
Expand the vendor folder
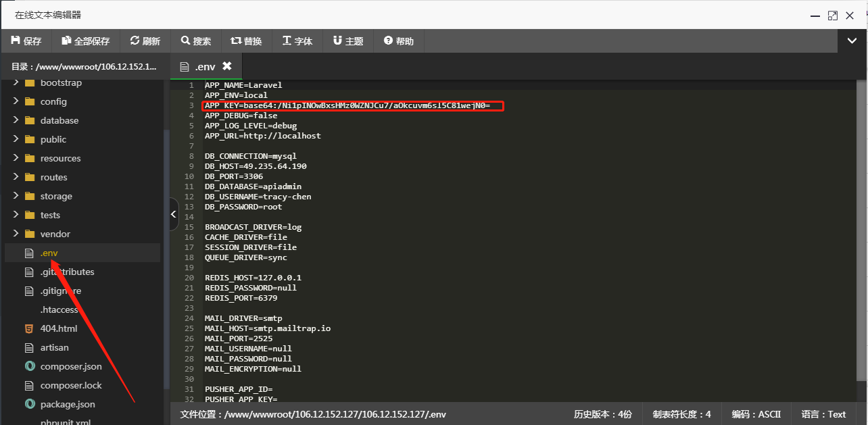point(17,234)
